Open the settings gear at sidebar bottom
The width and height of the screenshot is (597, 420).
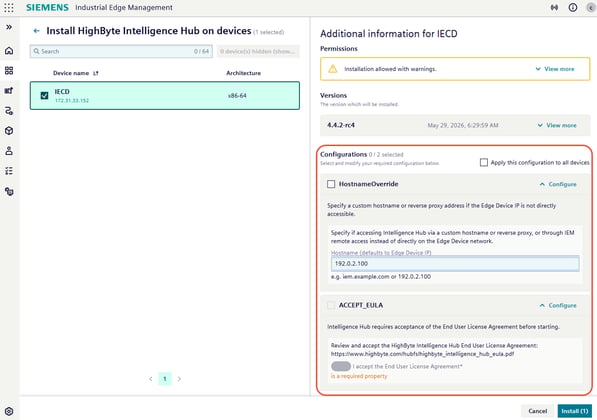(x=9, y=411)
